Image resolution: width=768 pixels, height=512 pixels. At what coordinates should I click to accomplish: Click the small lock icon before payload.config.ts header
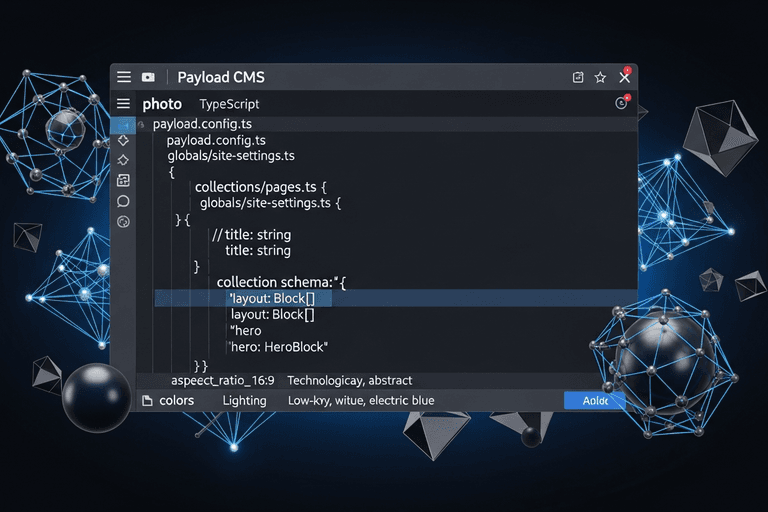(x=141, y=124)
